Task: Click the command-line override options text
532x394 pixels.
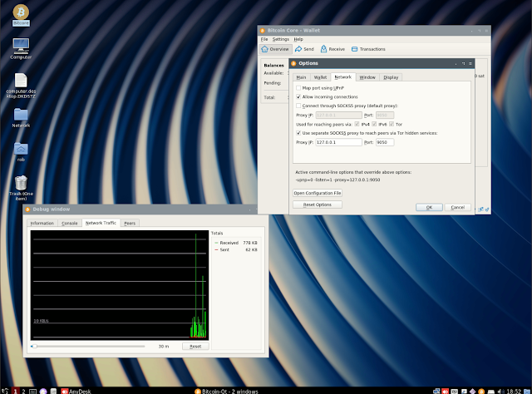Action: coord(337,180)
